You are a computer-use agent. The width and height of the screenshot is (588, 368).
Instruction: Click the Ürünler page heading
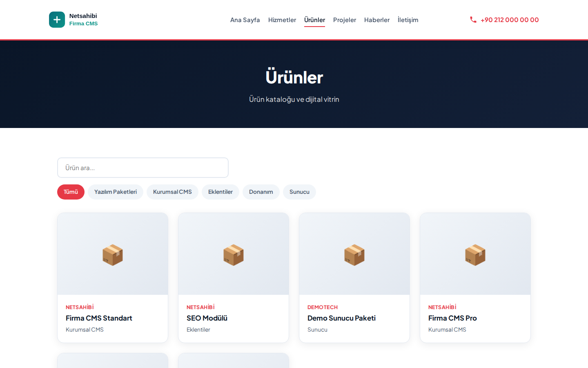[x=294, y=77]
